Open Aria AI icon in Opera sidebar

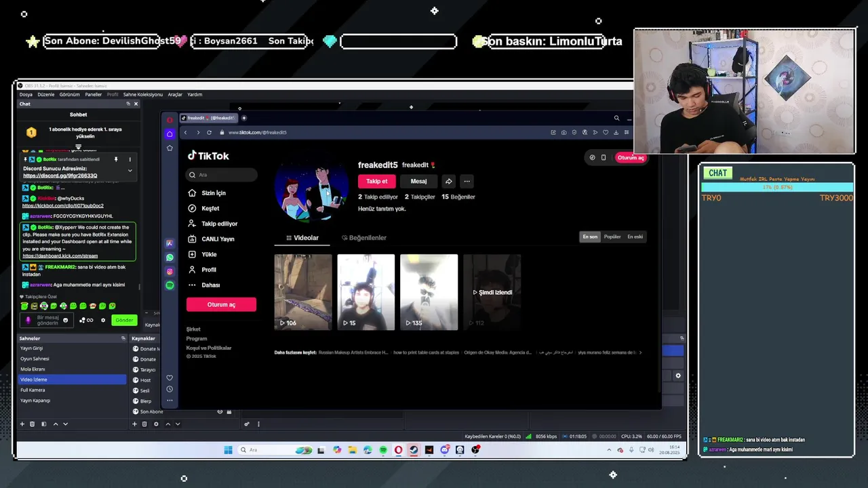click(x=170, y=243)
